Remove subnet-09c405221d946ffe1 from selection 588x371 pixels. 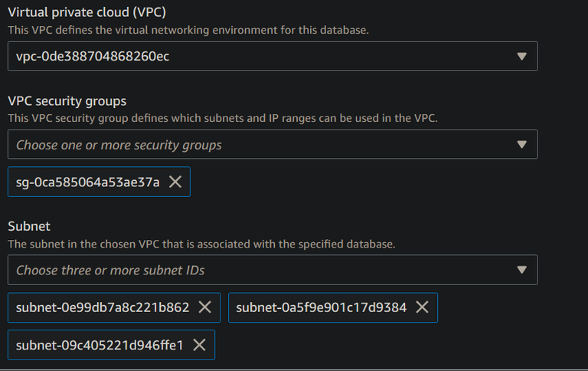click(x=199, y=345)
